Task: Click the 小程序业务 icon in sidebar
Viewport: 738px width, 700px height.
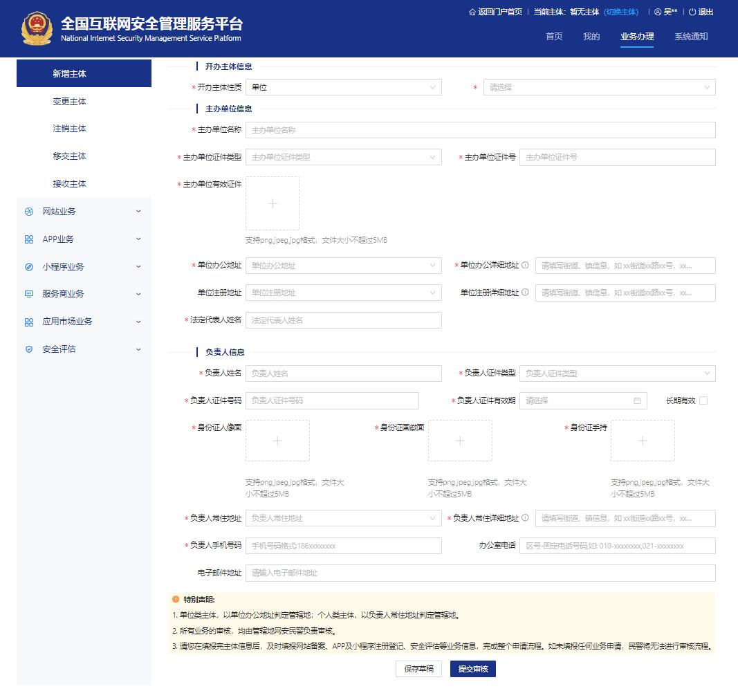Action: tap(29, 267)
